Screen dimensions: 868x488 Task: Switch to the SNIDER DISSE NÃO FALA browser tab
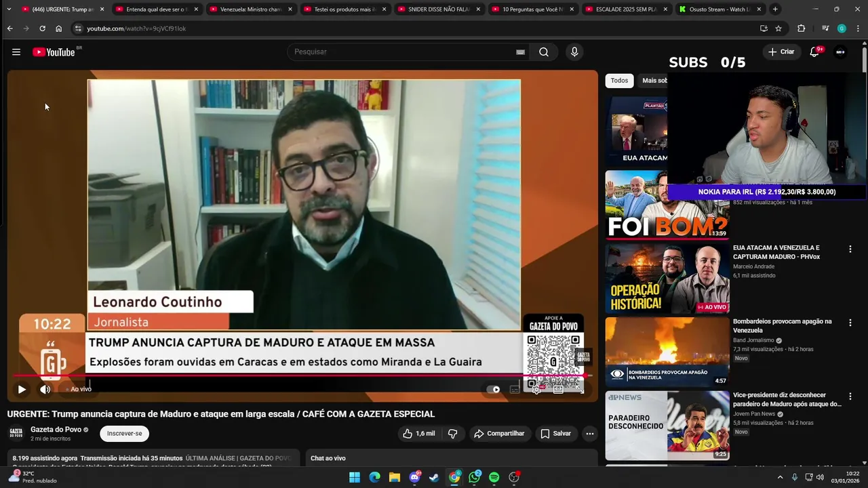tap(438, 9)
